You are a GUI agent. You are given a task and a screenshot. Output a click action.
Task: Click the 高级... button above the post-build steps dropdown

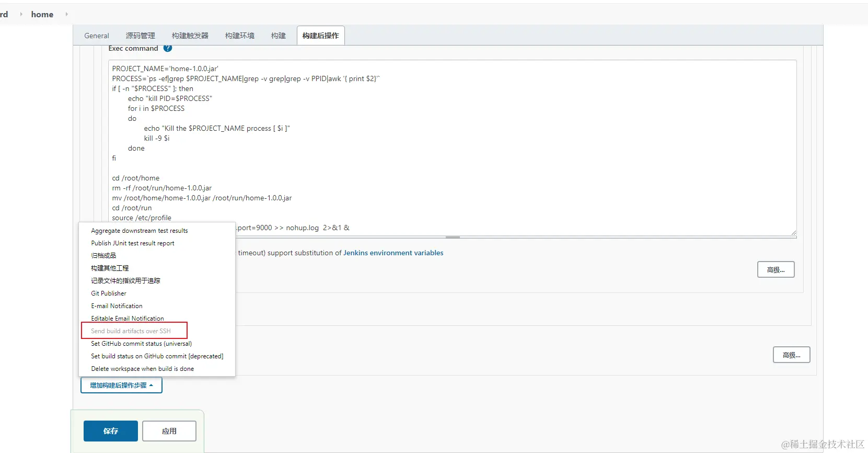pyautogui.click(x=792, y=355)
